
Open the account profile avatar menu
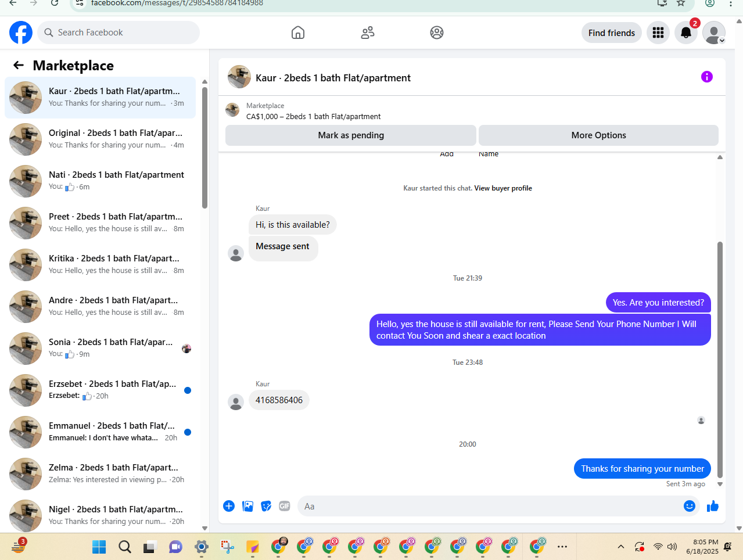point(714,33)
